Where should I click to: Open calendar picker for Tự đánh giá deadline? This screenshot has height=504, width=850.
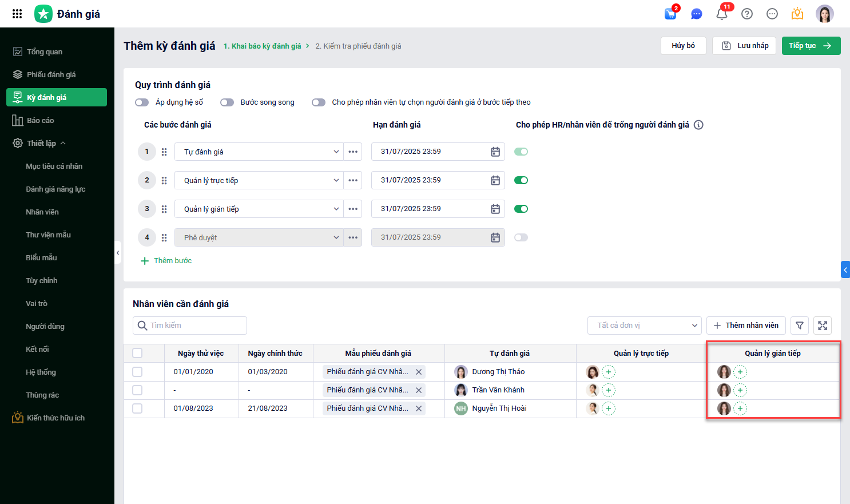pos(495,152)
